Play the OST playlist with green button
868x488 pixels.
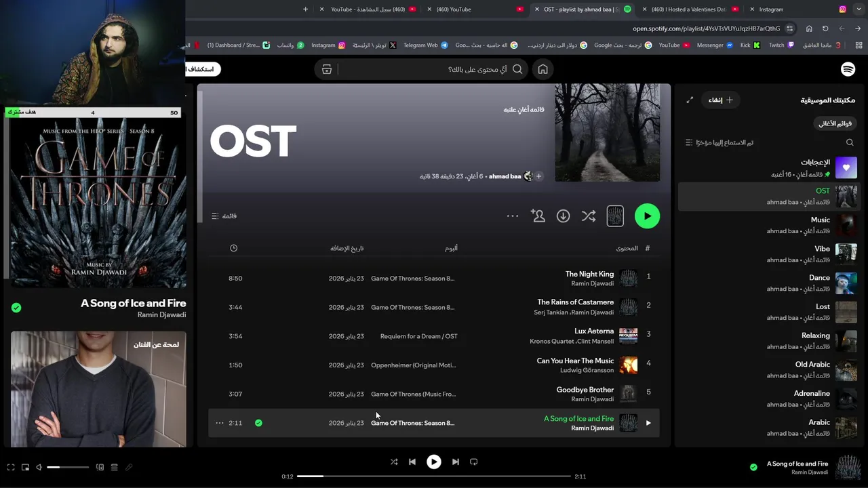tap(647, 216)
